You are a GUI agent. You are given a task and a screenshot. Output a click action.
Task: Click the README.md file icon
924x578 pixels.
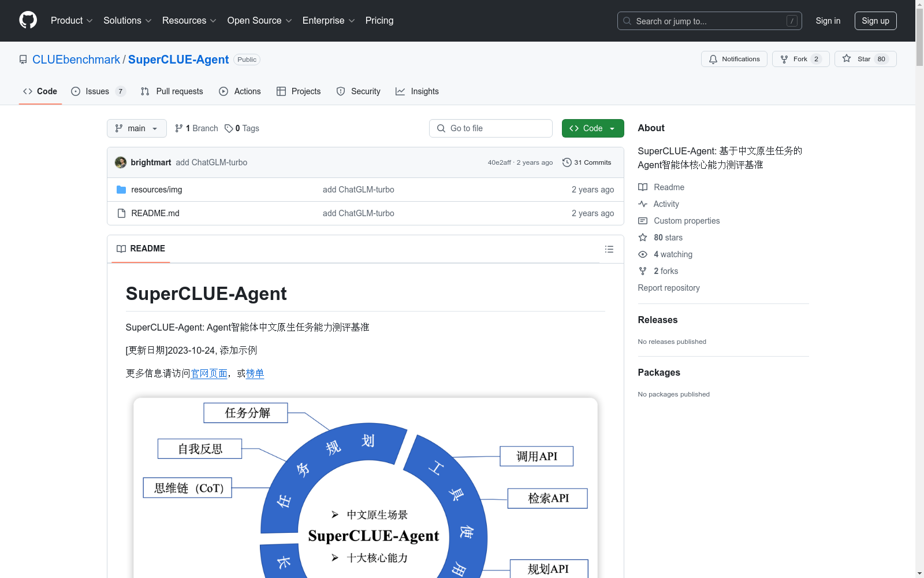tap(121, 213)
